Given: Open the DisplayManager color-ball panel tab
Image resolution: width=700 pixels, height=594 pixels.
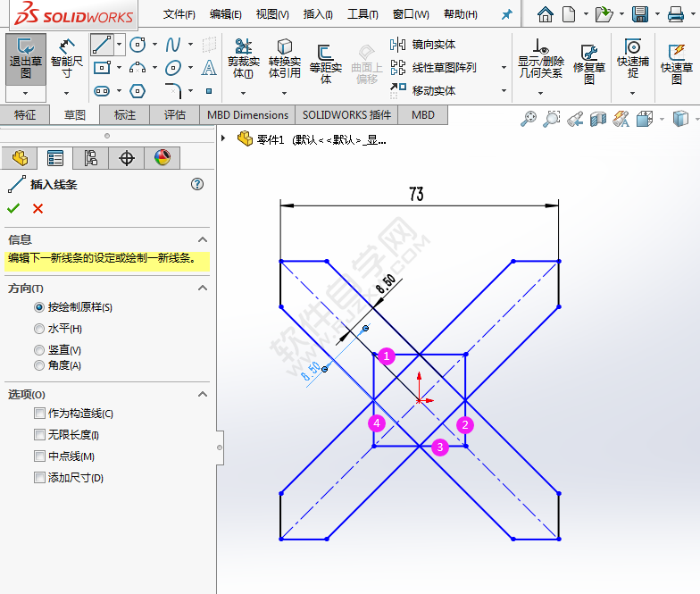Looking at the screenshot, I should (x=162, y=158).
